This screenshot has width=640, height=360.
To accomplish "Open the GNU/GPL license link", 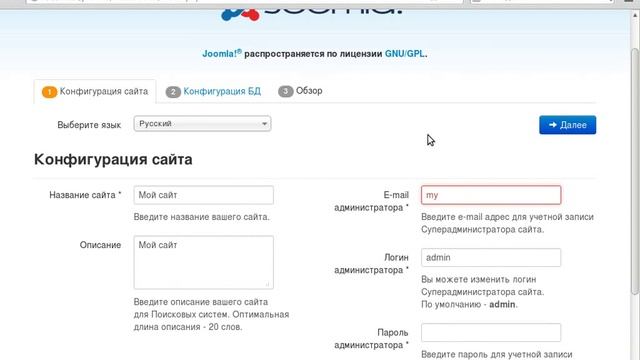I will point(404,53).
